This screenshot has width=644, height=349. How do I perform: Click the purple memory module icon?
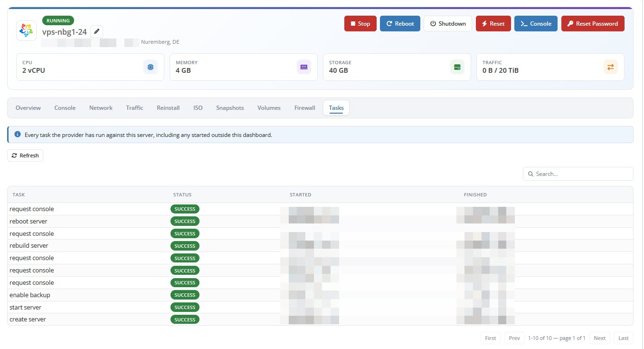click(304, 67)
